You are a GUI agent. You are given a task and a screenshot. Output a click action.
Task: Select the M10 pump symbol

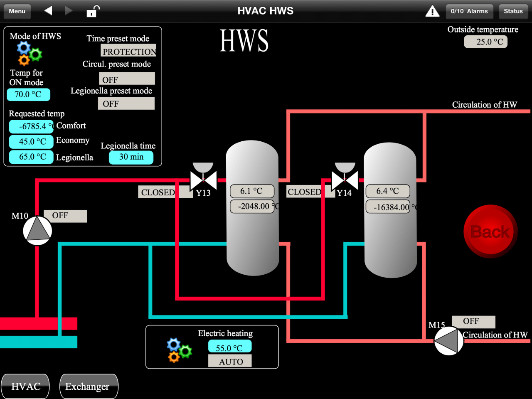pos(37,230)
